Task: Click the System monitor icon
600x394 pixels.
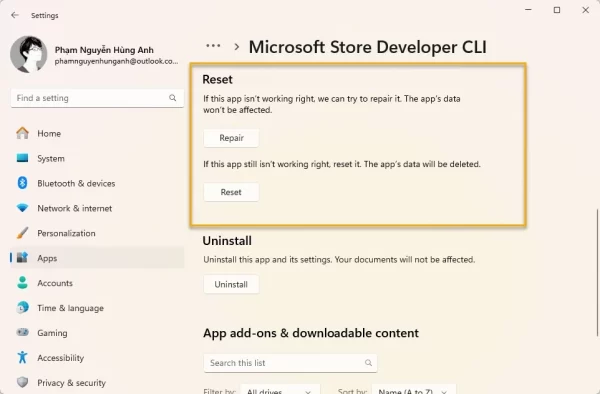Action: (23, 158)
